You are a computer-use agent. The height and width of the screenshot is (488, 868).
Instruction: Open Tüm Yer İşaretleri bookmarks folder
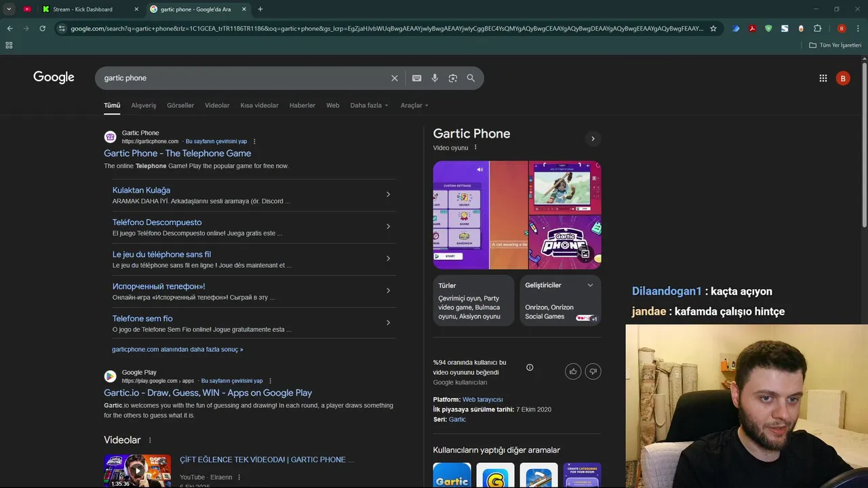coord(835,45)
